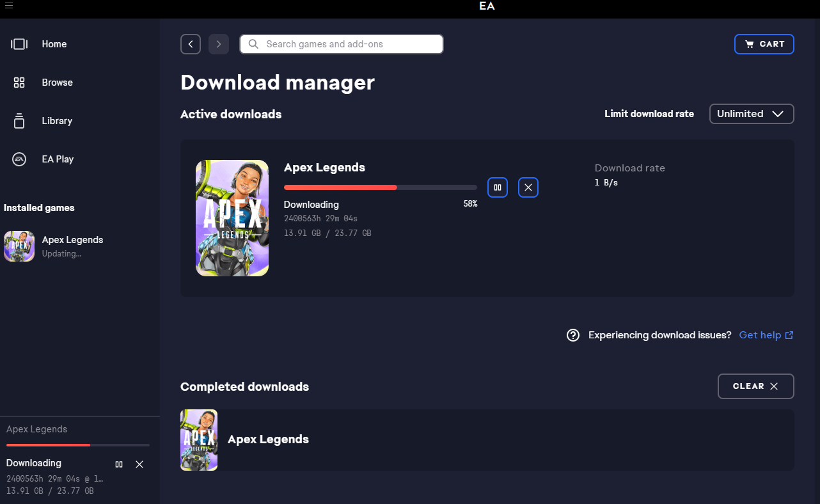The height and width of the screenshot is (504, 820).
Task: Open the hamburger menu in title bar
Action: tap(9, 6)
